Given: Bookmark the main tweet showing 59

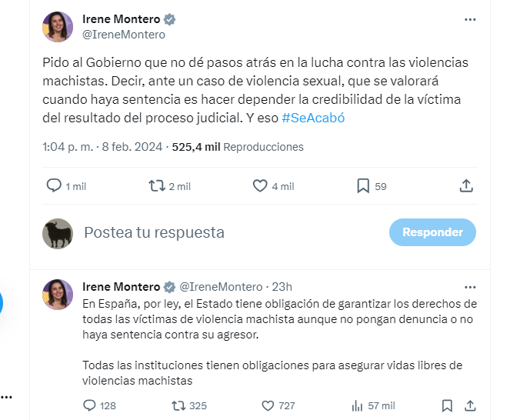Looking at the screenshot, I should click(x=363, y=185).
